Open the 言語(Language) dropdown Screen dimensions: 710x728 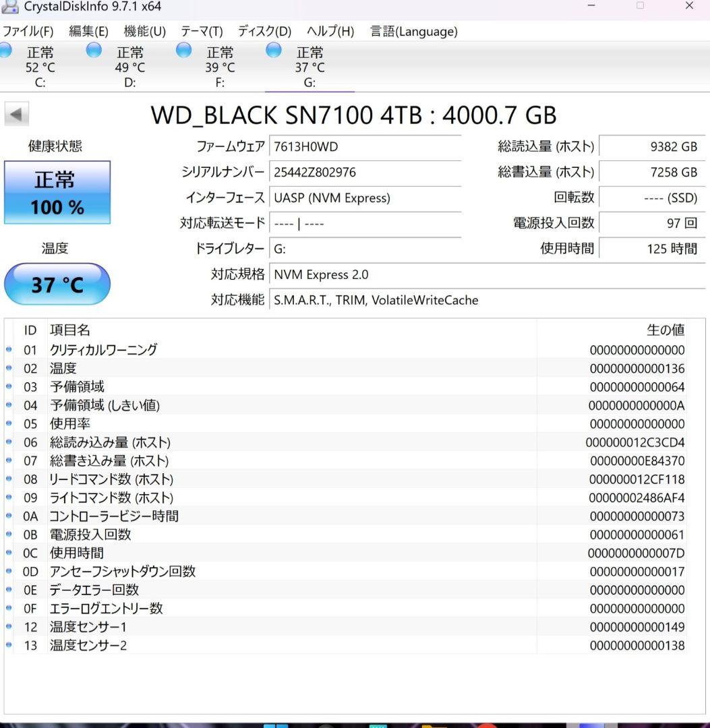[414, 31]
